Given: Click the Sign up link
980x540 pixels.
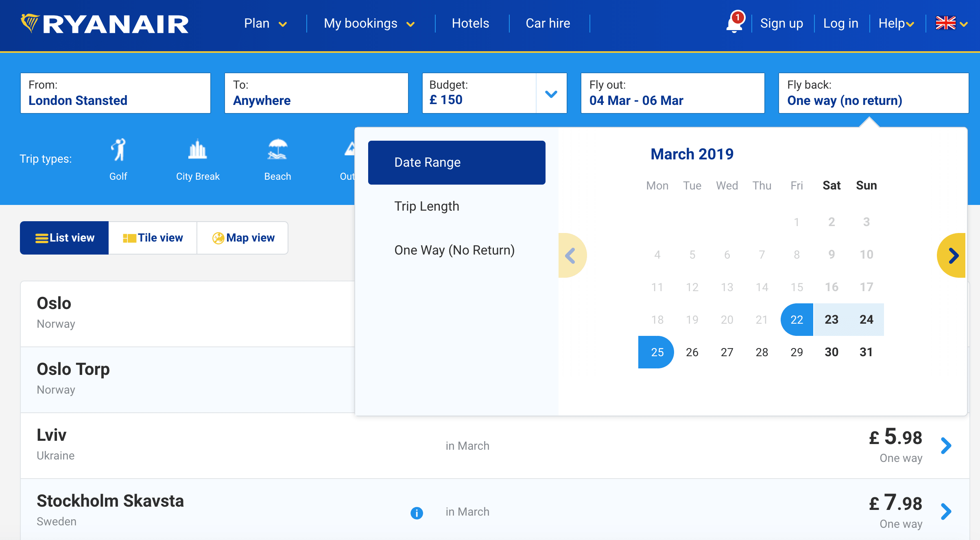Looking at the screenshot, I should click(781, 24).
